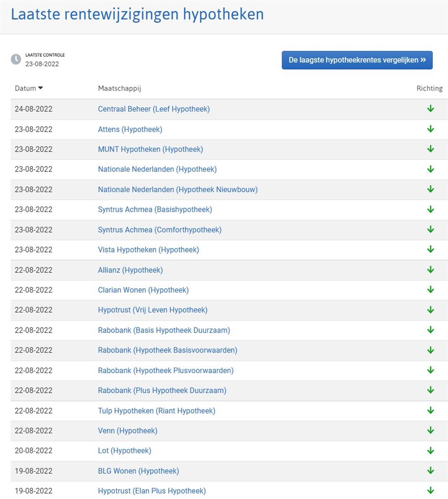This screenshot has height=499, width=448.
Task: Open Hypotrust (Vrij Leven Hypotheek) link
Action: click(x=153, y=310)
